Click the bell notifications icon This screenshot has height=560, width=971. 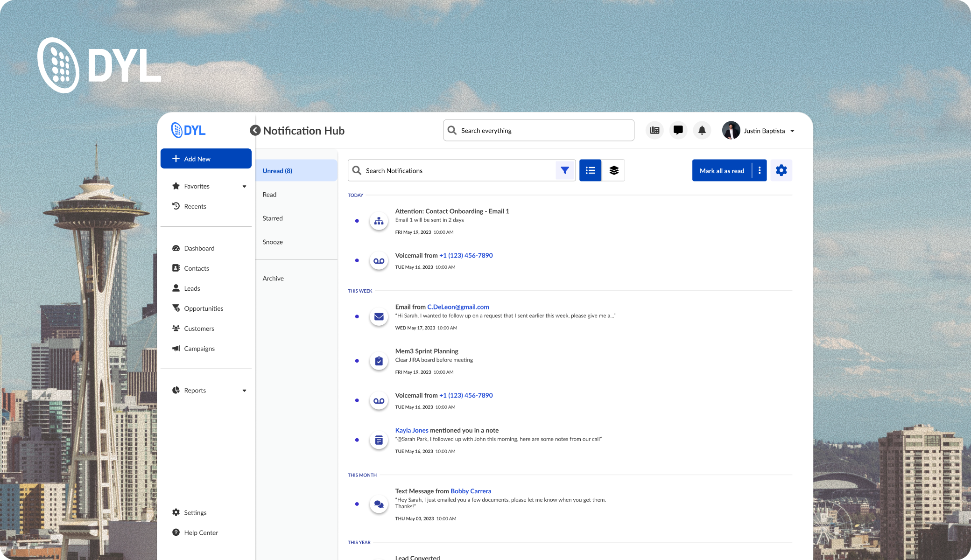pos(702,130)
